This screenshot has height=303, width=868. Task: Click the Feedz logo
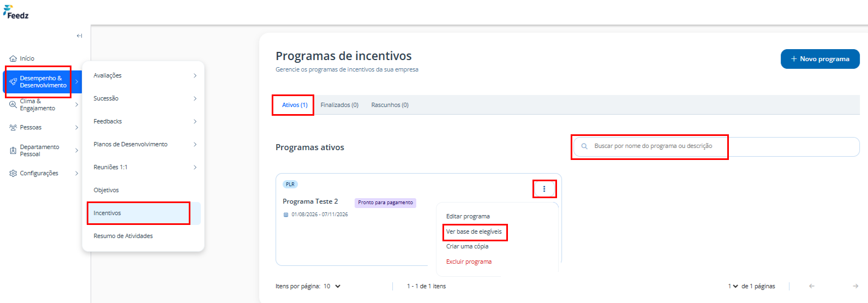(16, 12)
